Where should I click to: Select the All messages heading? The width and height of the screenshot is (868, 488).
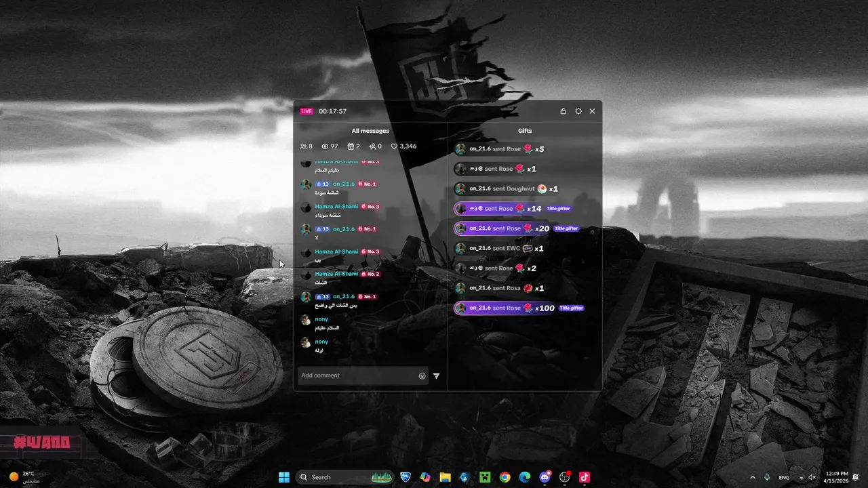pos(370,131)
